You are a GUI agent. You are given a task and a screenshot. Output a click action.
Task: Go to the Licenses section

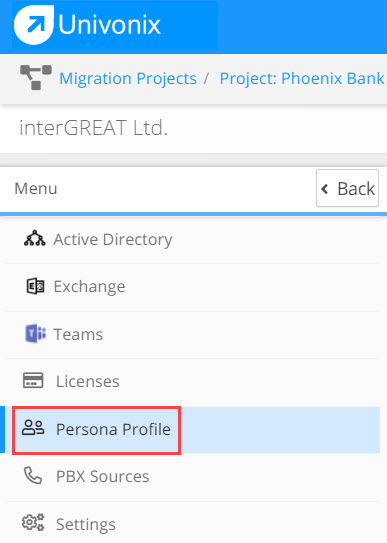coord(194,382)
